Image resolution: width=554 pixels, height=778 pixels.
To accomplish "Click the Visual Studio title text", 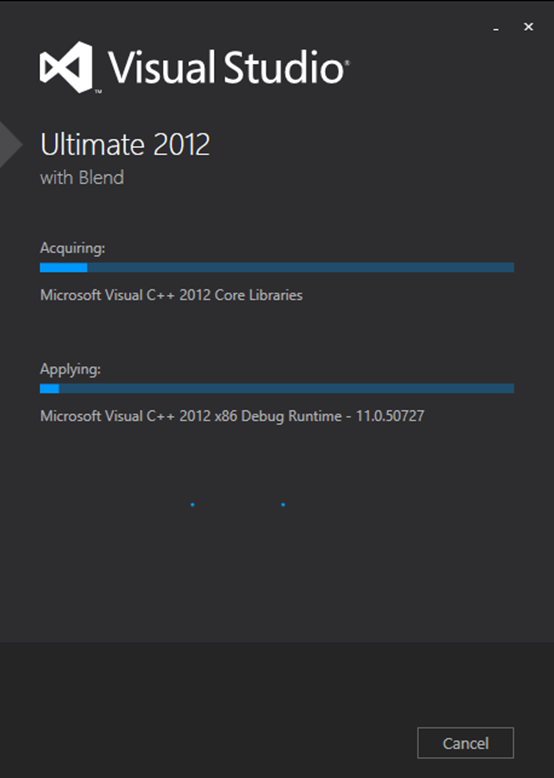I will [226, 67].
